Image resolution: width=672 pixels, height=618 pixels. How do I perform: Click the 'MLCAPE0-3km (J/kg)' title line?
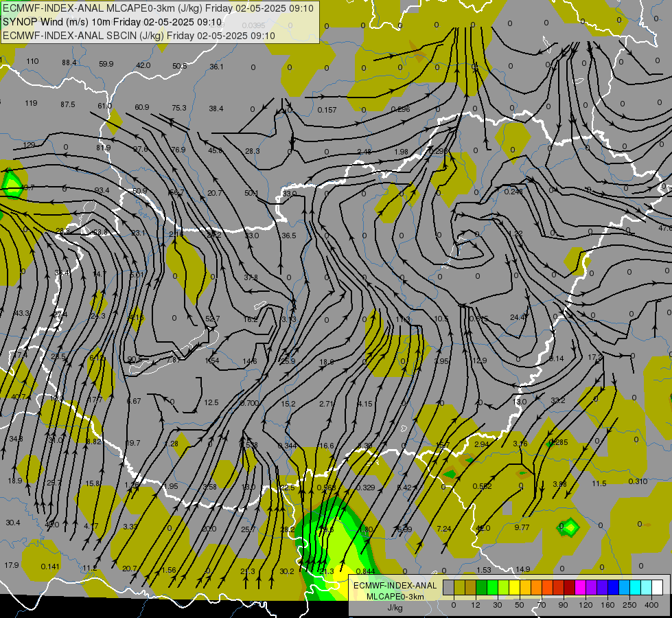coord(158,8)
